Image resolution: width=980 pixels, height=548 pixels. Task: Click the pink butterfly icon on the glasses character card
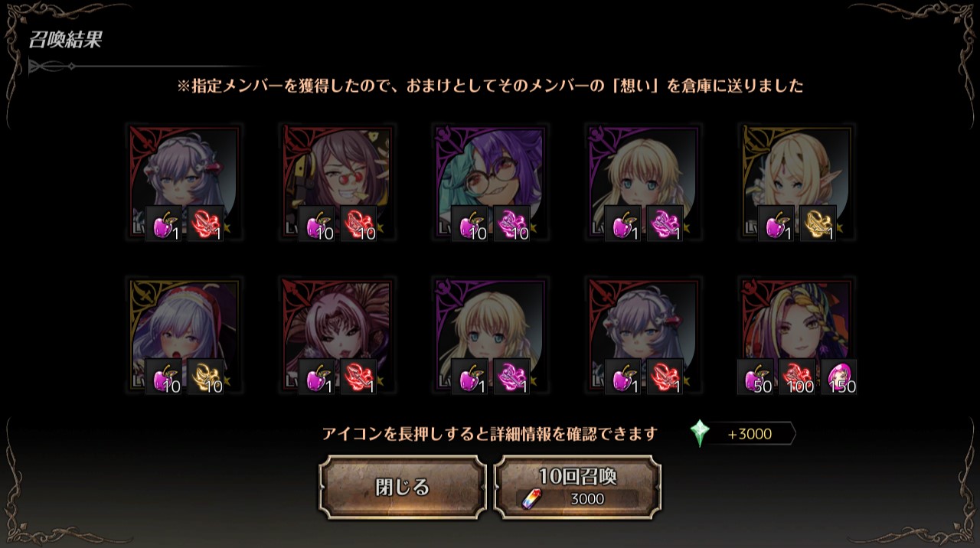point(512,224)
